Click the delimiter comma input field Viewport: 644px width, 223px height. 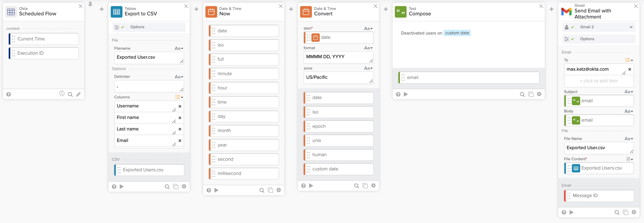point(149,86)
